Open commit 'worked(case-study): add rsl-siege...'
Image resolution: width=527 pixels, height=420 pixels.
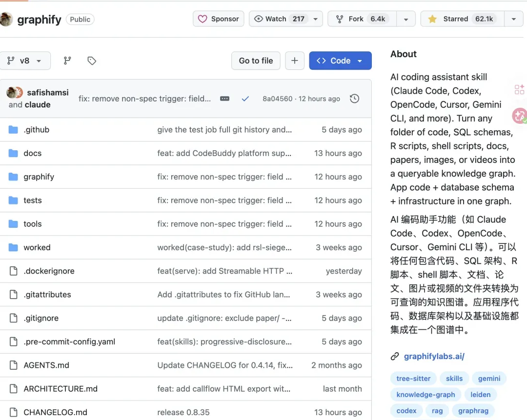point(224,247)
